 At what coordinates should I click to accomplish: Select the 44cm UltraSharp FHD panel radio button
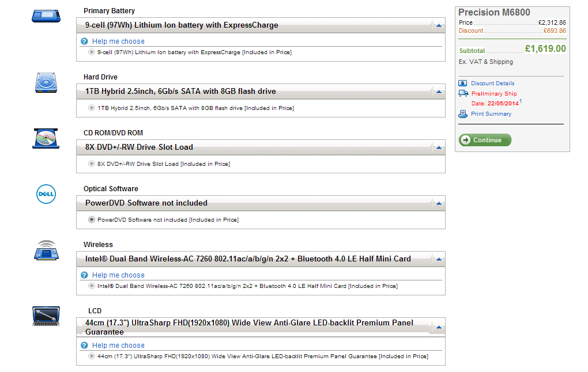pos(92,356)
